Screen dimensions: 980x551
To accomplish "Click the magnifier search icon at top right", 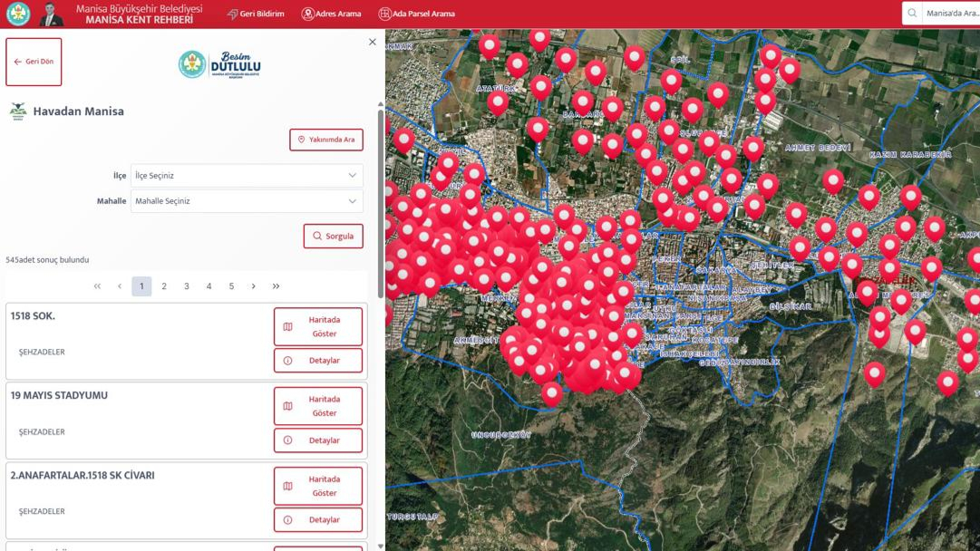I will [912, 14].
